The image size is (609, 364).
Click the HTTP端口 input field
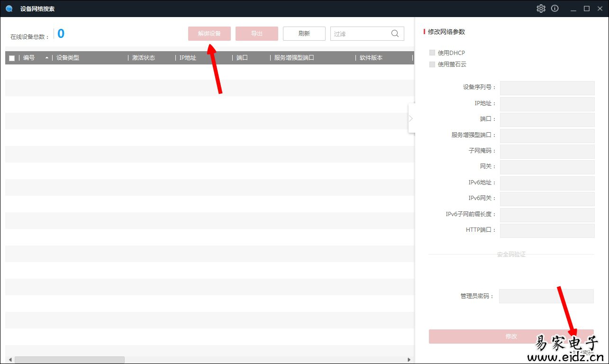[547, 230]
